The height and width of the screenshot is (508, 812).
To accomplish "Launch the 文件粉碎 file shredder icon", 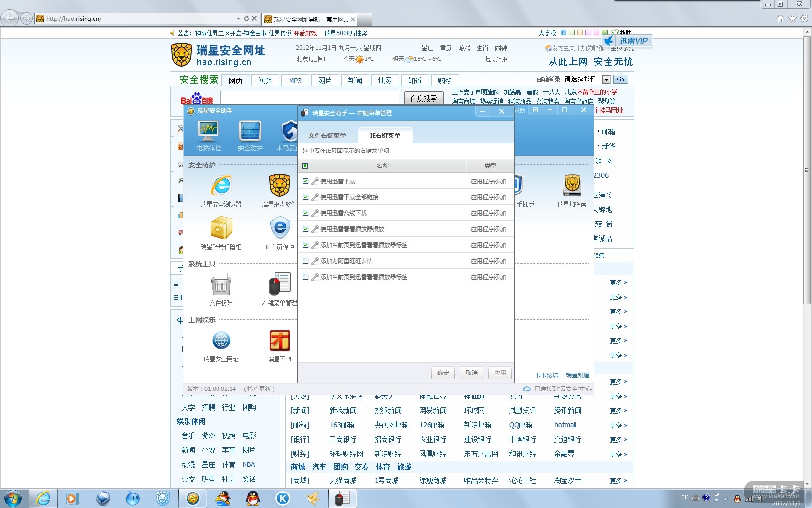I will click(x=221, y=284).
